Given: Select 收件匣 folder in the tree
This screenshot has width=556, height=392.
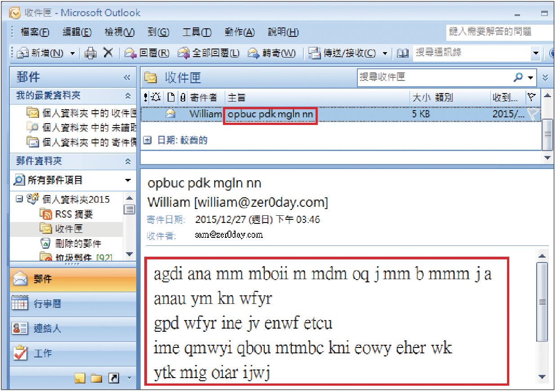Looking at the screenshot, I should (62, 229).
